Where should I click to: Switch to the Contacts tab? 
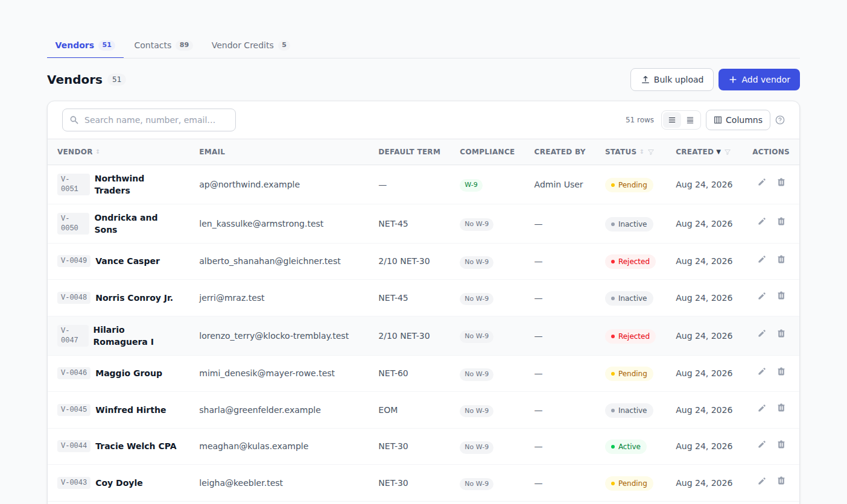click(x=162, y=45)
